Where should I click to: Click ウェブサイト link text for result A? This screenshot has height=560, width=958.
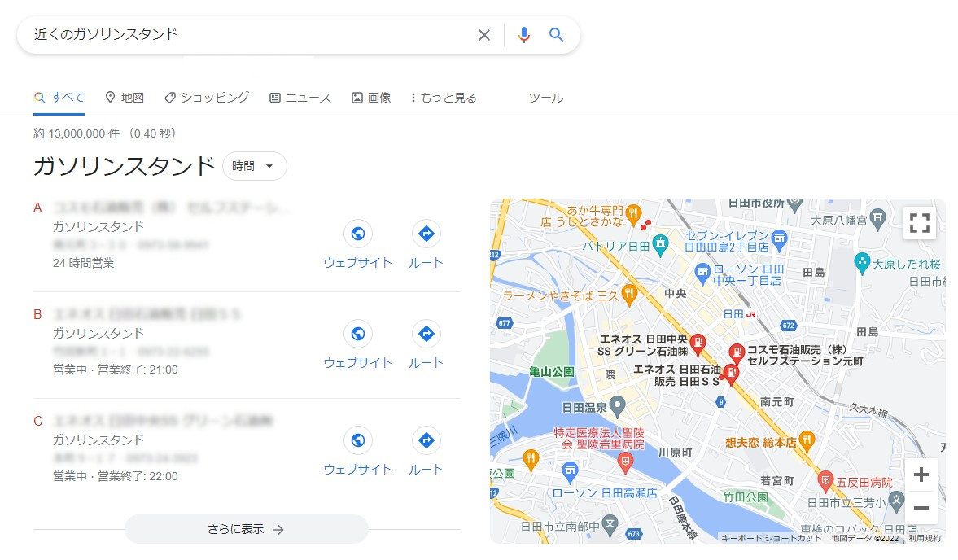pyautogui.click(x=358, y=263)
